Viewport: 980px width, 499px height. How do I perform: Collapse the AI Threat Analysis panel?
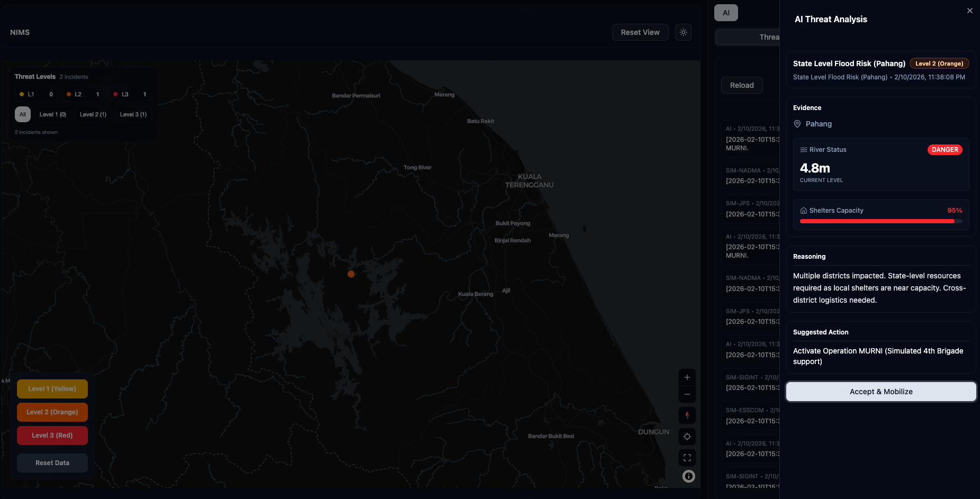coord(969,10)
